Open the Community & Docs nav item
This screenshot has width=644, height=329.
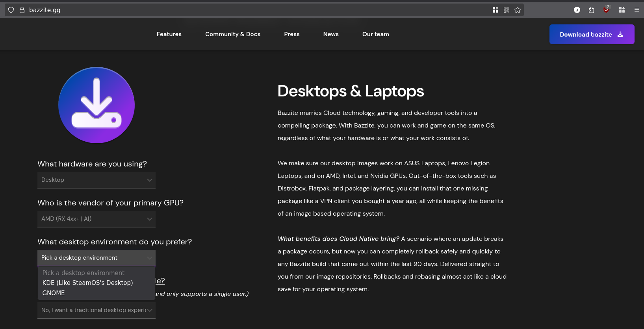233,34
